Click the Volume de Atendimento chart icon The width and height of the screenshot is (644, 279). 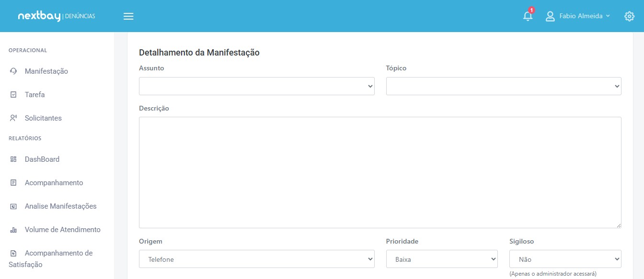(x=13, y=230)
